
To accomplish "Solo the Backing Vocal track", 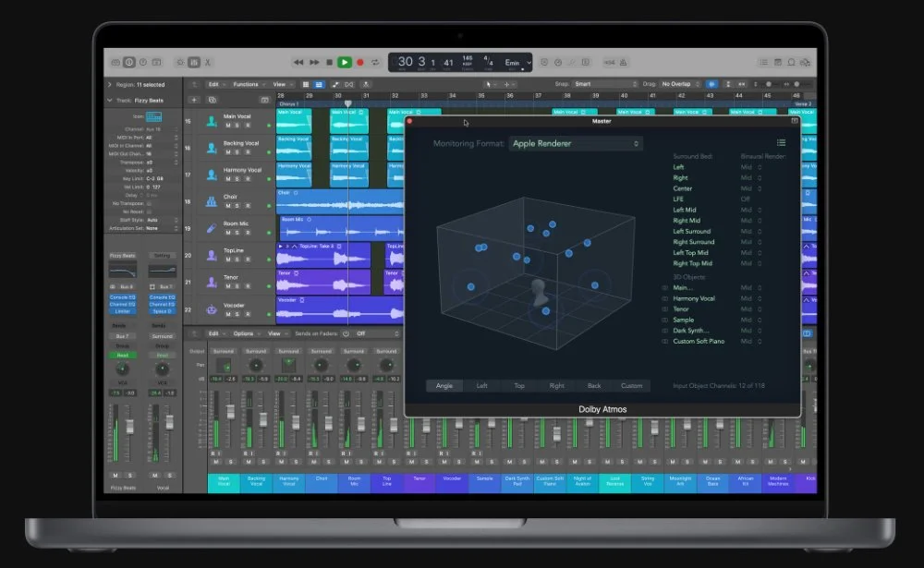I will click(237, 152).
